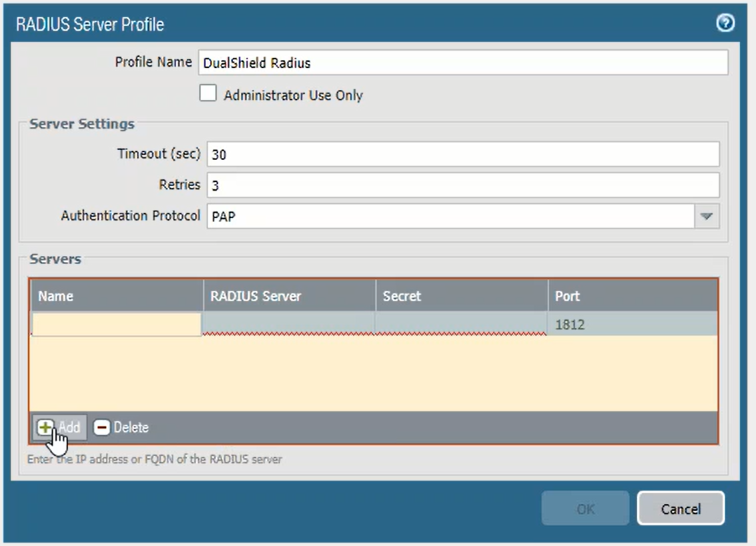Viewport: 756px width, 546px height.
Task: Click the Port column header
Action: (x=632, y=296)
